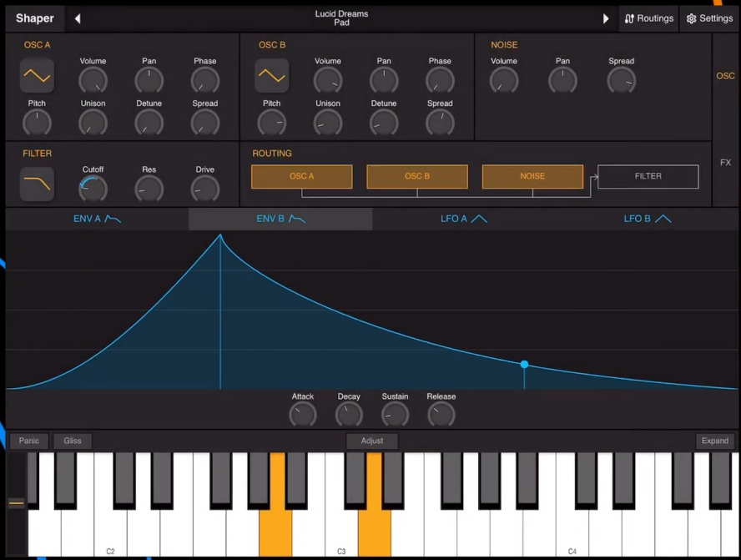
Task: Open the OSC A waveform selector
Action: click(37, 76)
